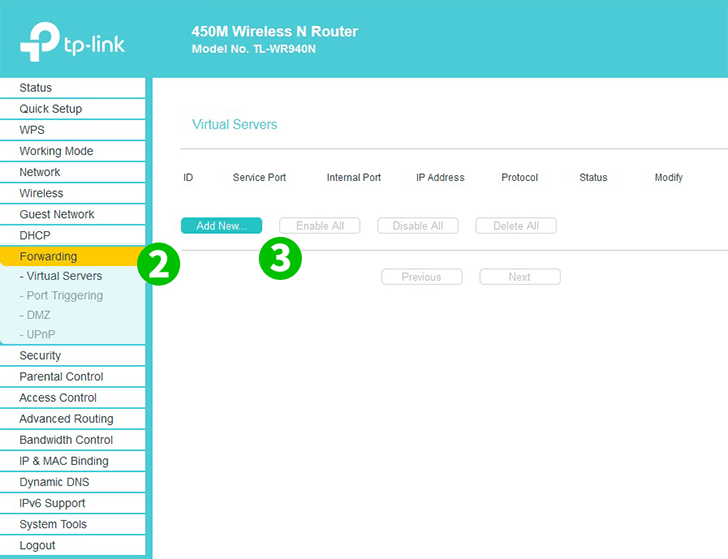Collapse the Forwarding menu section
Image resolution: width=728 pixels, height=559 pixels.
(48, 257)
